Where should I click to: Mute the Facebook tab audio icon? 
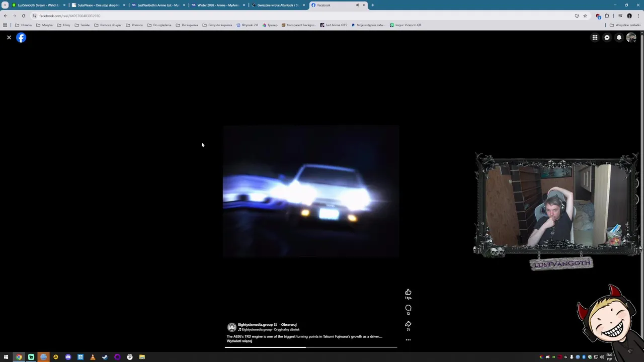[x=357, y=5]
